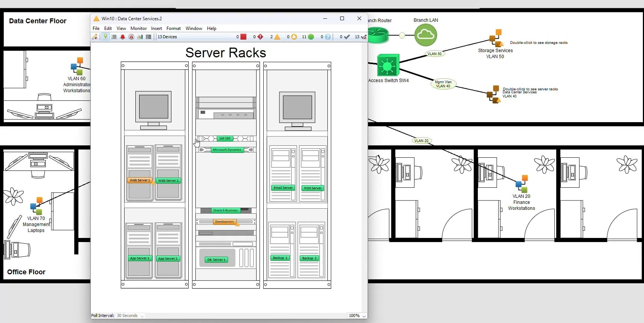Click the SAP ERP server label
Image resolution: width=644 pixels, height=323 pixels.
pos(225,138)
